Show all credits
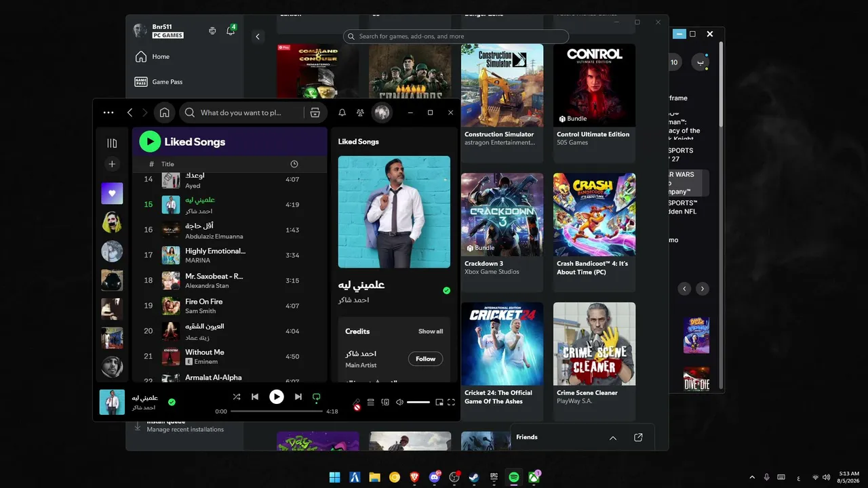 click(x=431, y=331)
